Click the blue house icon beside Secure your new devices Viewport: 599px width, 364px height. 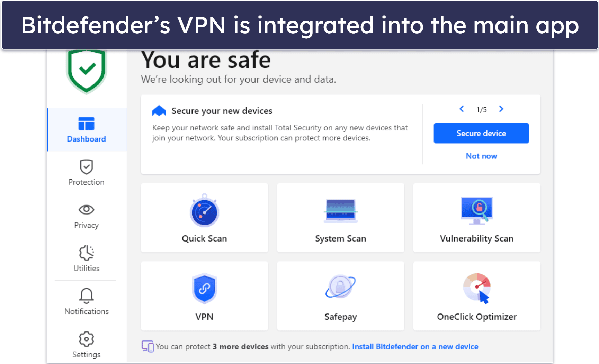159,111
